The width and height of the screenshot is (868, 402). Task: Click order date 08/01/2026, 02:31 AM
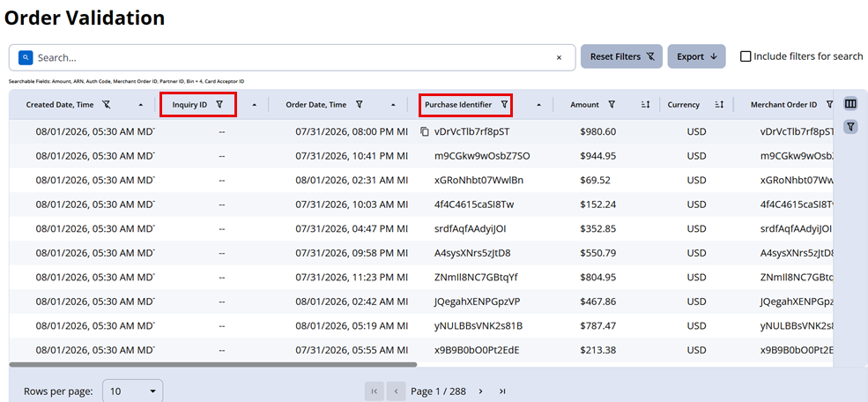[x=352, y=181]
